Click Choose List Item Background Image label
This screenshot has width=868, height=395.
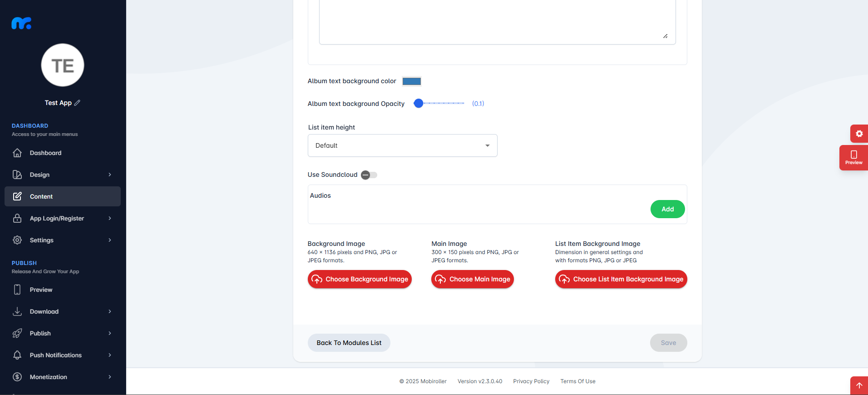628,279
